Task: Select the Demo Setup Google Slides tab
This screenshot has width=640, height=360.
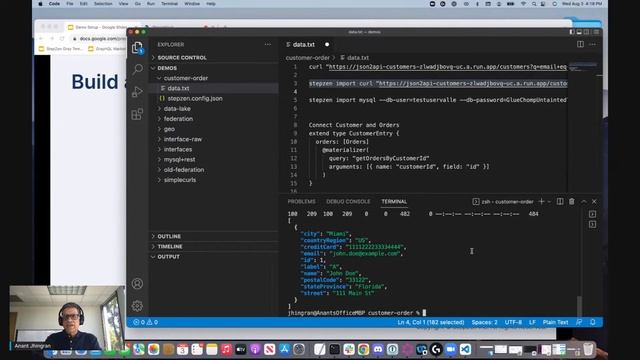Action: (x=100, y=27)
